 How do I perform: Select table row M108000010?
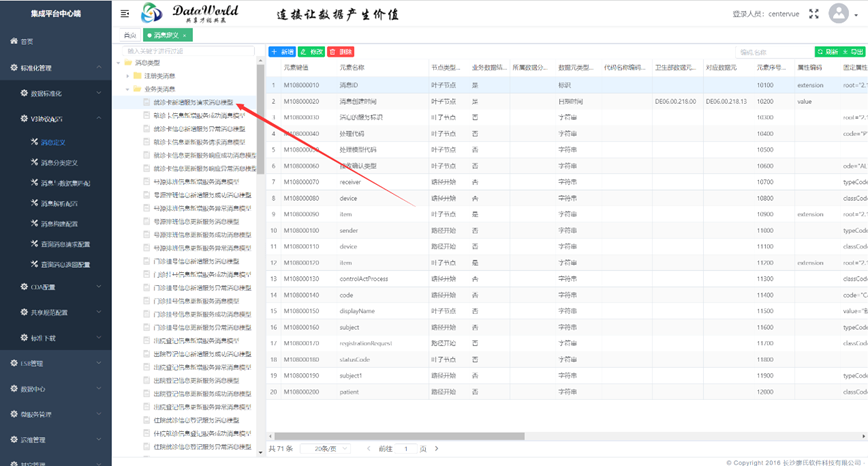567,85
